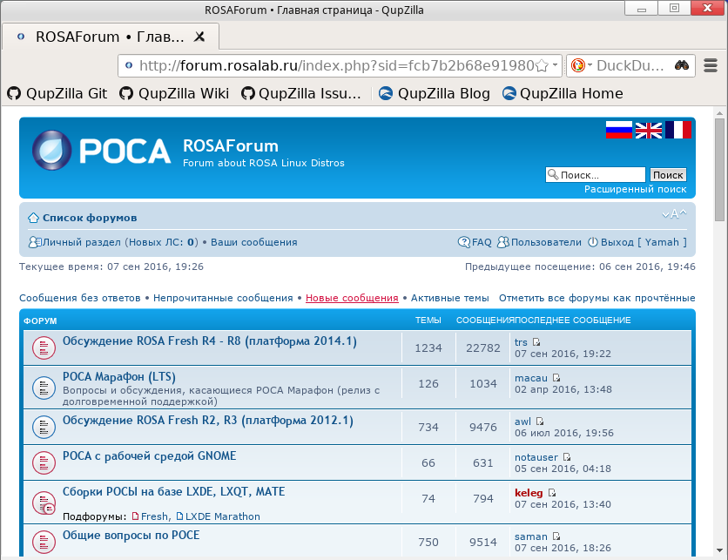This screenshot has width=728, height=560.
Task: Open Новые сообщения link
Action: point(352,298)
